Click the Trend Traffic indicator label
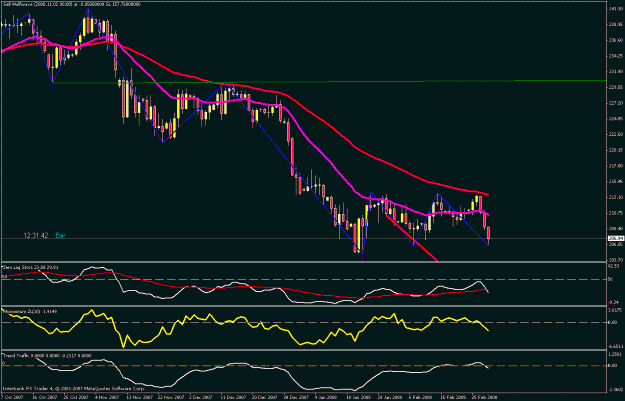625x401 pixels. pyautogui.click(x=47, y=355)
